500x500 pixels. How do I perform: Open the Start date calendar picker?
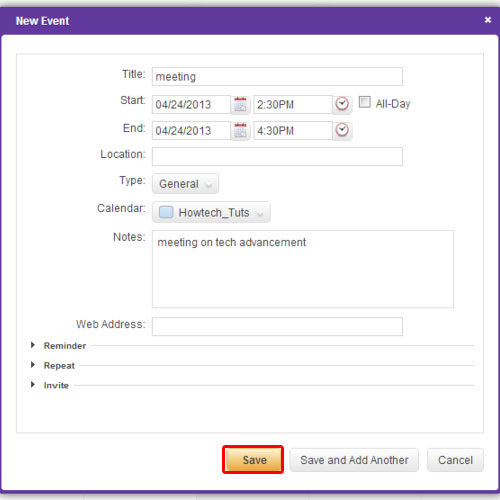tap(240, 105)
